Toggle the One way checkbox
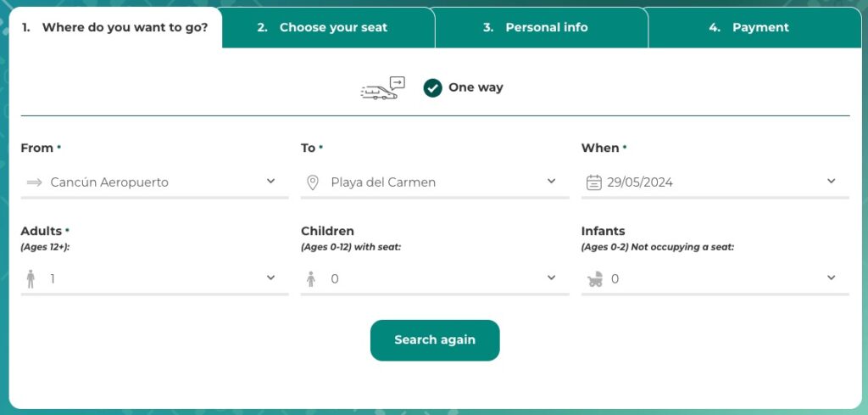This screenshot has width=868, height=415. click(x=433, y=87)
